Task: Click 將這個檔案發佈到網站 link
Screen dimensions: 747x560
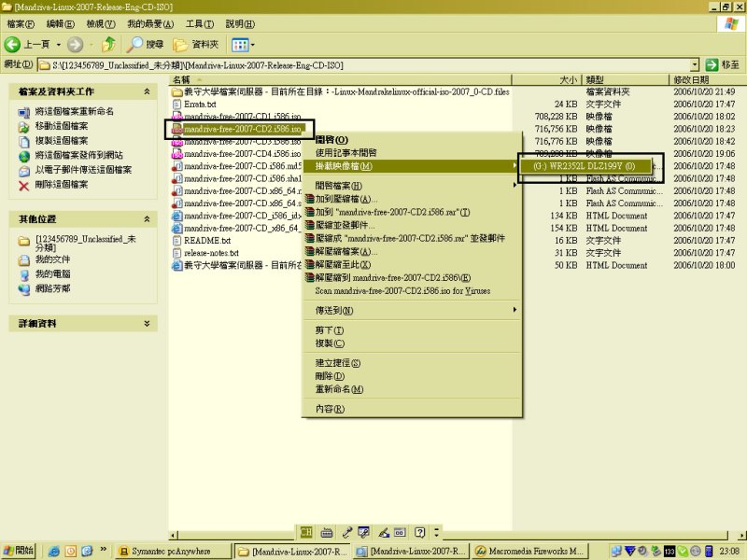Action: [x=78, y=155]
